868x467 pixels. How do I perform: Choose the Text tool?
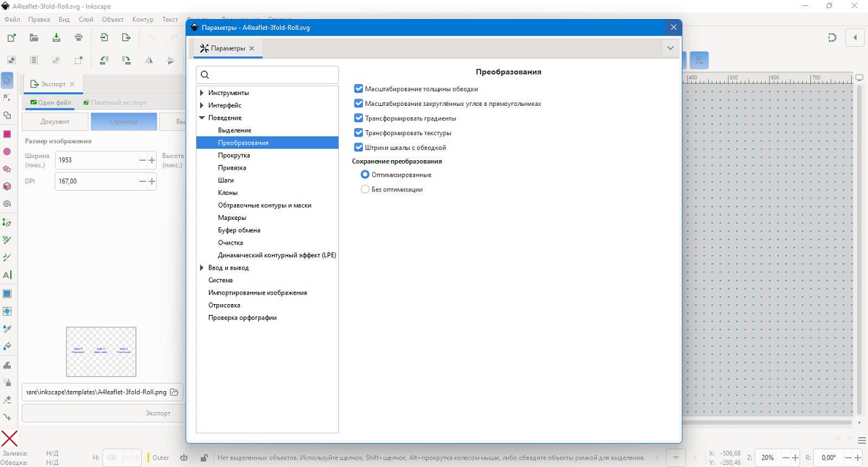(x=7, y=275)
